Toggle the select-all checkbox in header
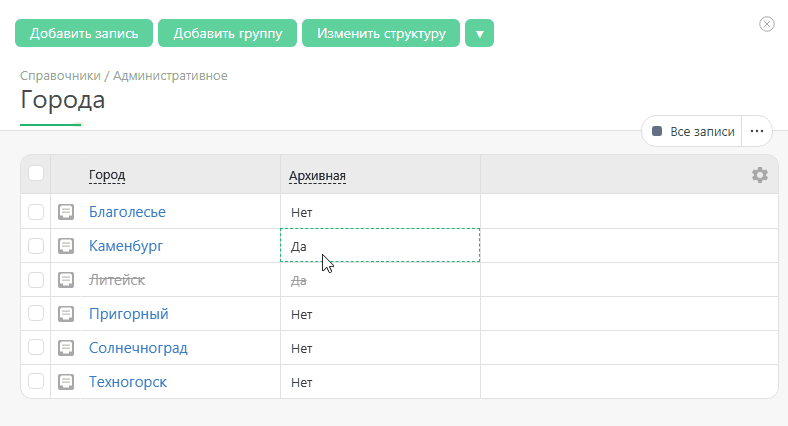 (36, 173)
